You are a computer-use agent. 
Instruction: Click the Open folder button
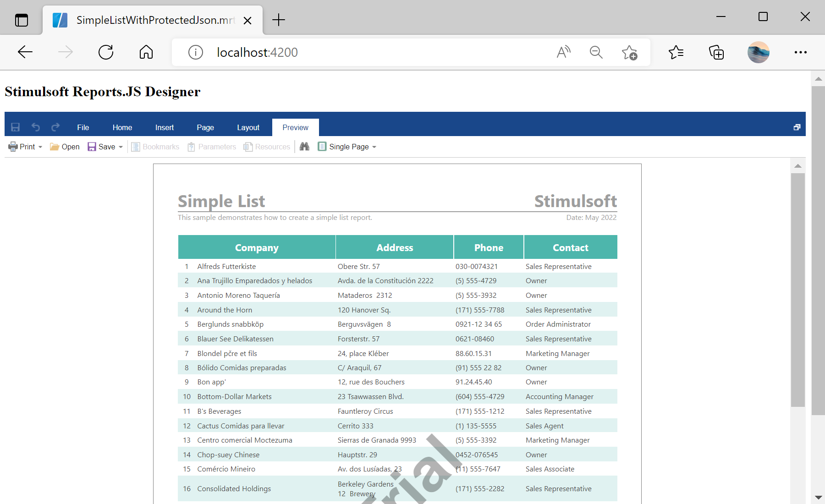point(65,147)
